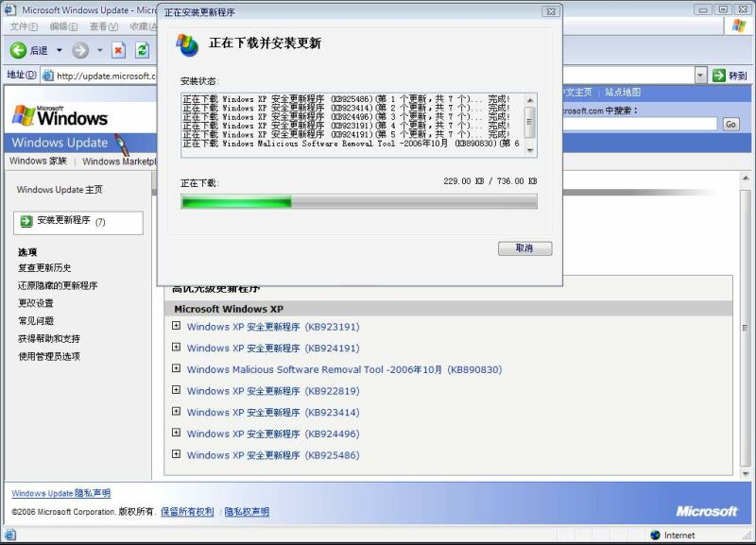Open 更改设置 link

[36, 303]
